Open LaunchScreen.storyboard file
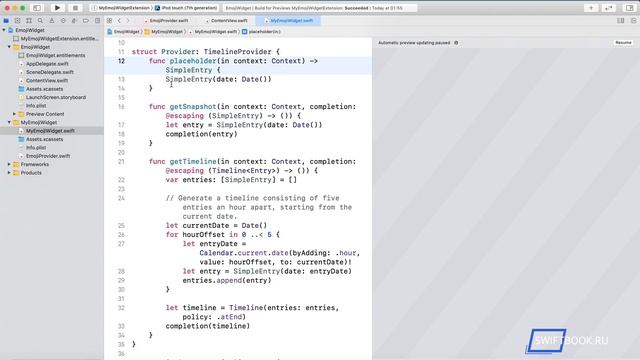This screenshot has width=640, height=360. click(x=52, y=97)
